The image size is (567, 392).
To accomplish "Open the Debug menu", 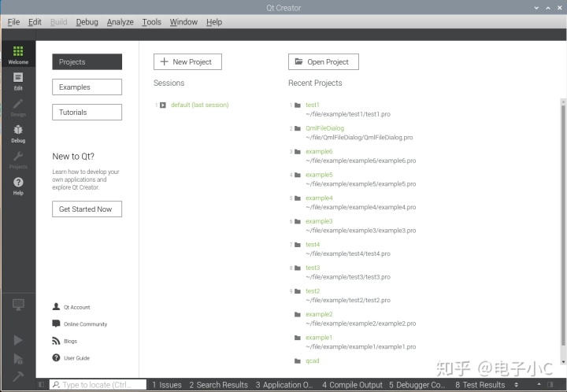I will 87,22.
